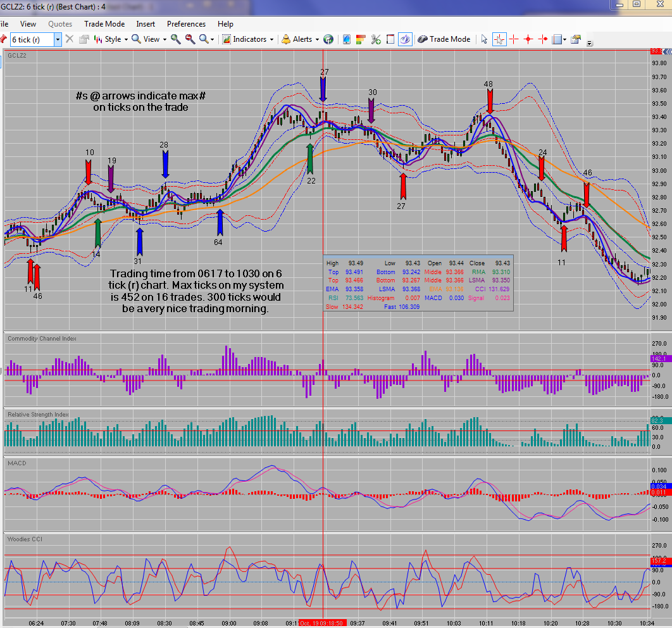The height and width of the screenshot is (628, 672).
Task: Click the tools with plus icon
Action: click(x=376, y=39)
